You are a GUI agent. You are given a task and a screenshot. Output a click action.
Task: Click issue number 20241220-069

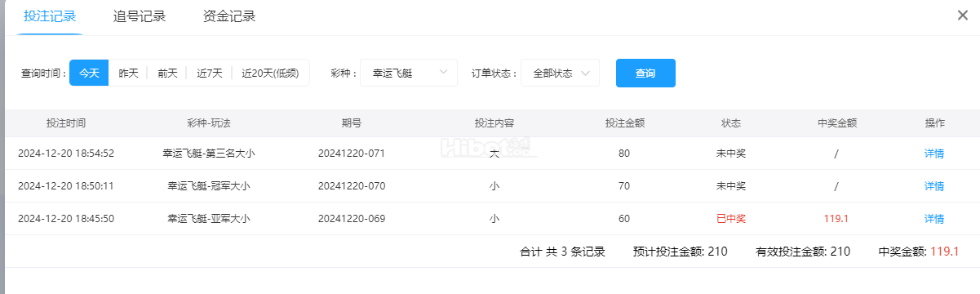point(352,218)
